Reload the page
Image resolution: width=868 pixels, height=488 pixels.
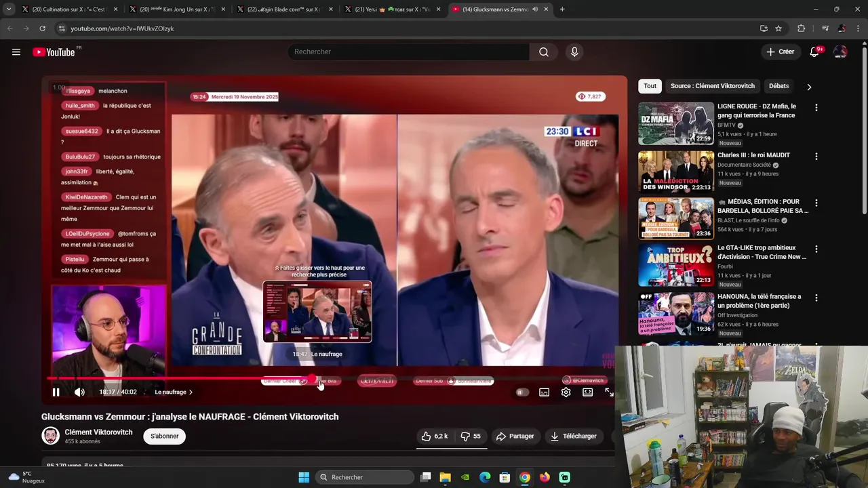point(42,28)
